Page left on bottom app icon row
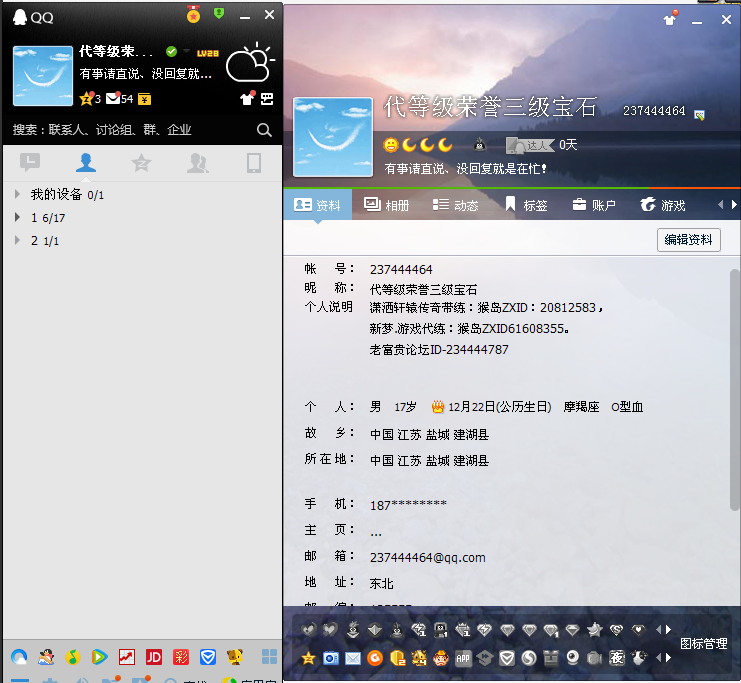Viewport: 741px width, 683px height. 659,657
